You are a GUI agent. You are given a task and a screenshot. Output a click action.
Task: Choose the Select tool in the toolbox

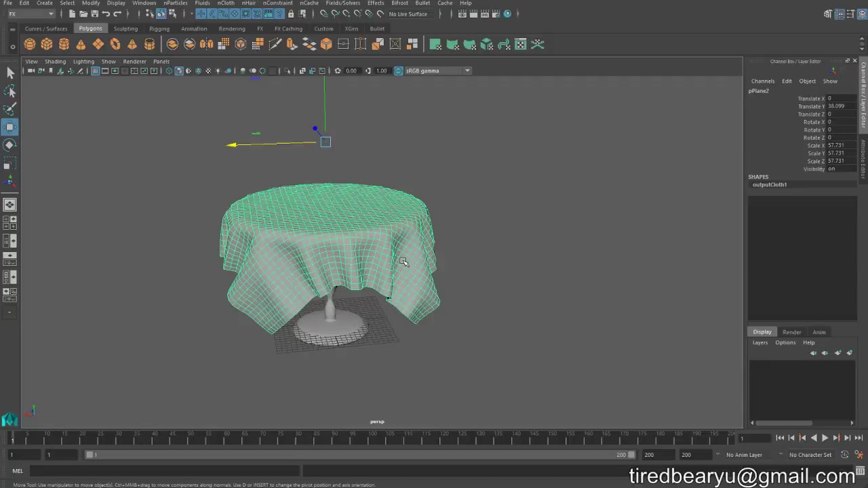(x=10, y=73)
